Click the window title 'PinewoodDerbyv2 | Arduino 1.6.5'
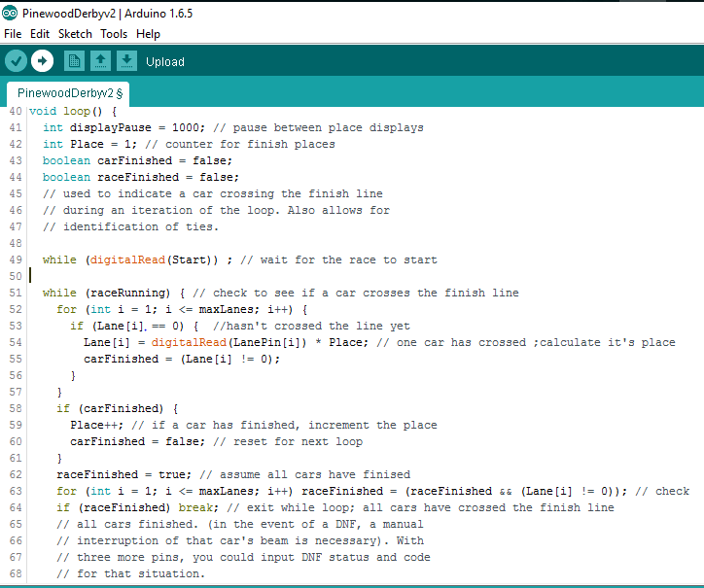Viewport: 704px width, 588px height. coord(107,14)
